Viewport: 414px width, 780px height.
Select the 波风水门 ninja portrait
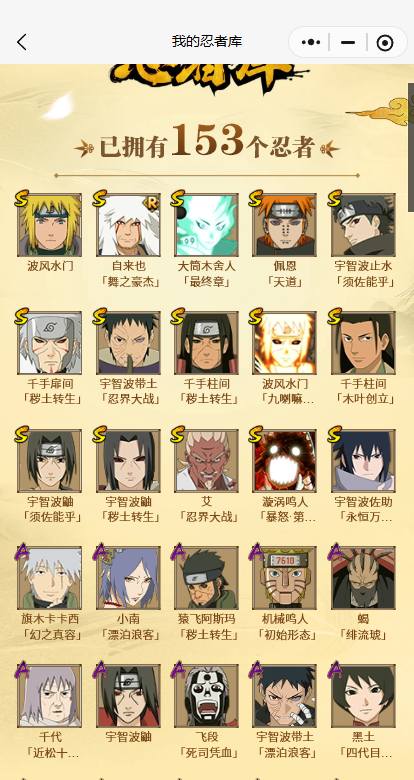[x=50, y=225]
